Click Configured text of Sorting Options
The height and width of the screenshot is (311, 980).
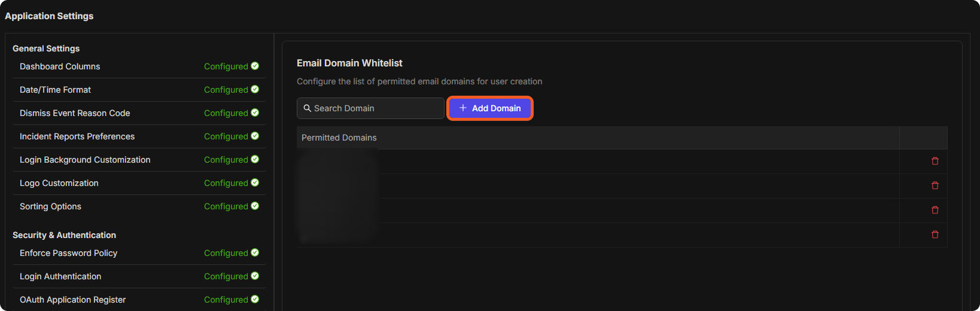click(x=226, y=206)
